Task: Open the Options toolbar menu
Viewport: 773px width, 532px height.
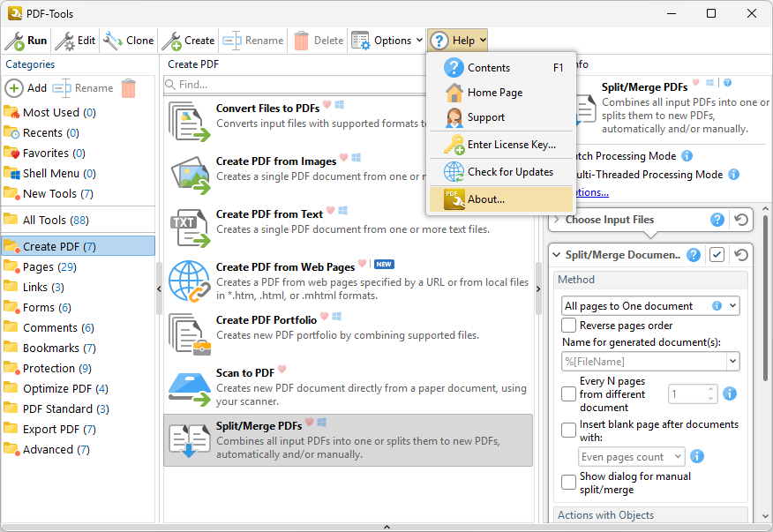Action: click(x=387, y=41)
